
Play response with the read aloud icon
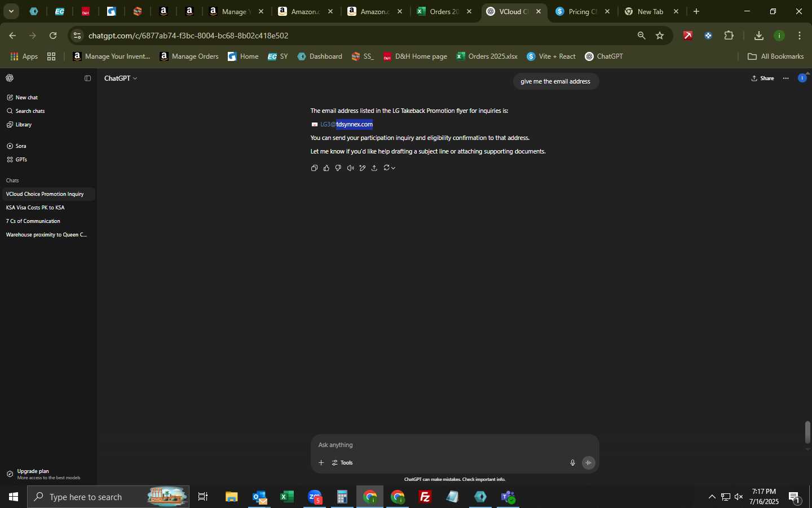(x=351, y=168)
